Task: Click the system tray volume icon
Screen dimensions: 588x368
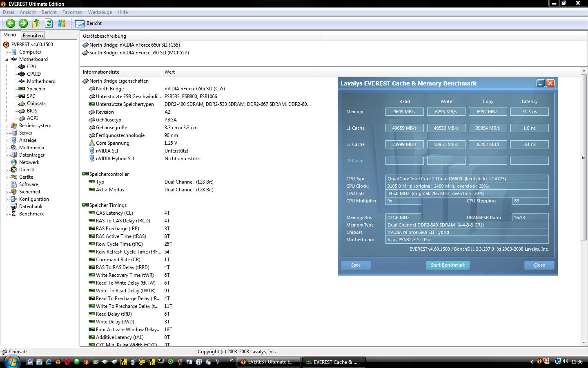Action: point(565,361)
